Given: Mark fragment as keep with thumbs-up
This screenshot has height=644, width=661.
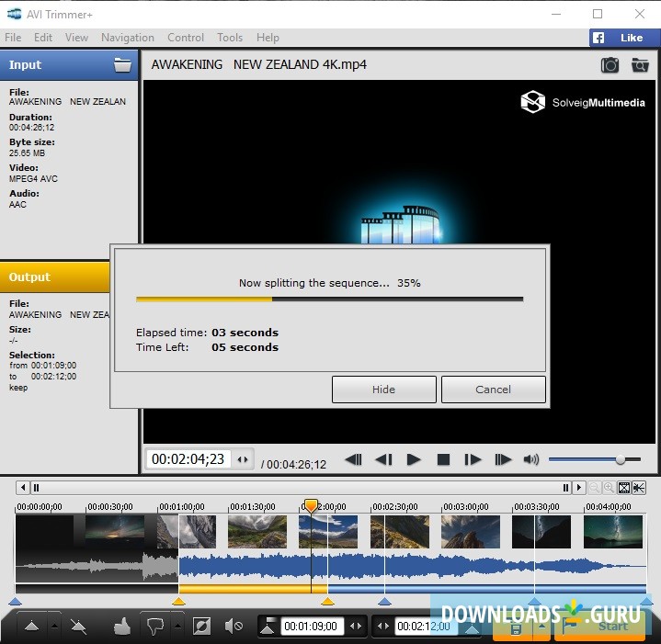Looking at the screenshot, I should tap(121, 627).
